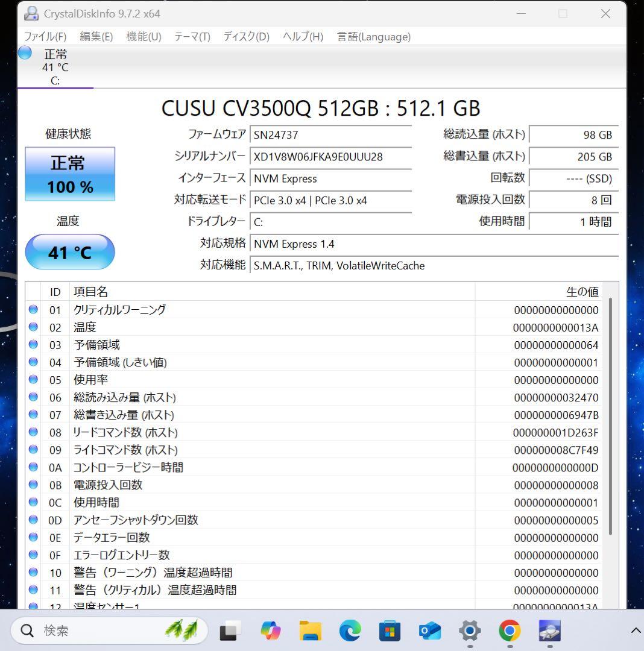Select the コントローラービジー時間 row
Screen dimensions: 644x651
point(314,468)
